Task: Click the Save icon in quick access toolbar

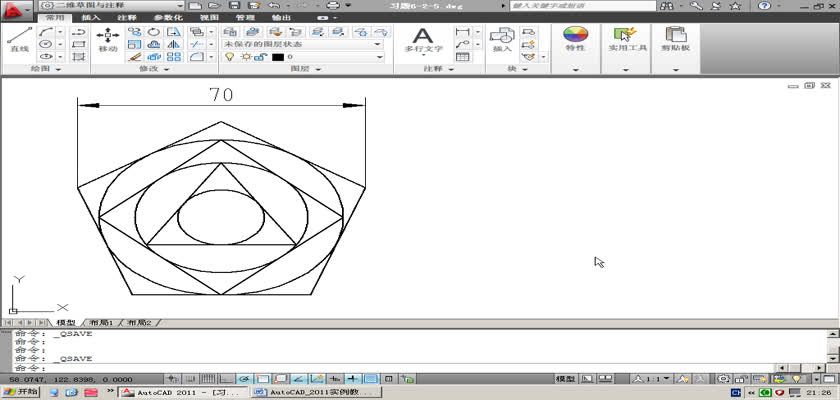Action: (x=234, y=5)
